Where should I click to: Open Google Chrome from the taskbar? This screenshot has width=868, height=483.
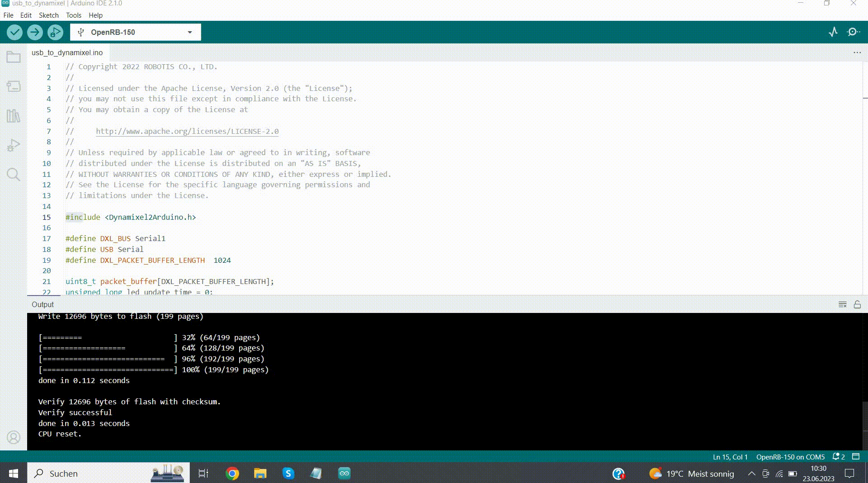tap(232, 473)
